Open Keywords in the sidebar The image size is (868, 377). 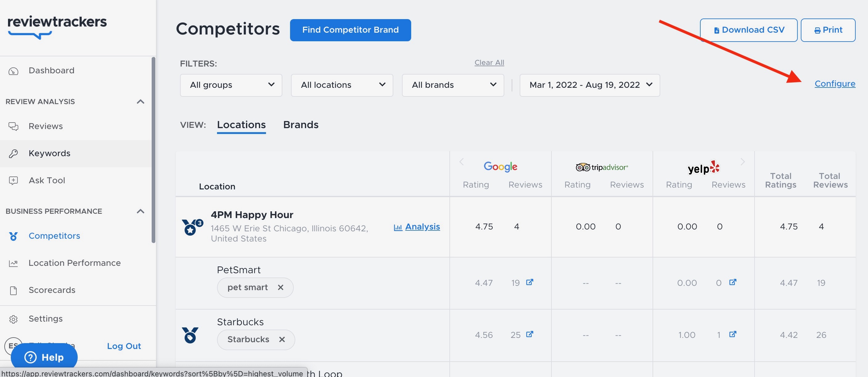pyautogui.click(x=49, y=153)
